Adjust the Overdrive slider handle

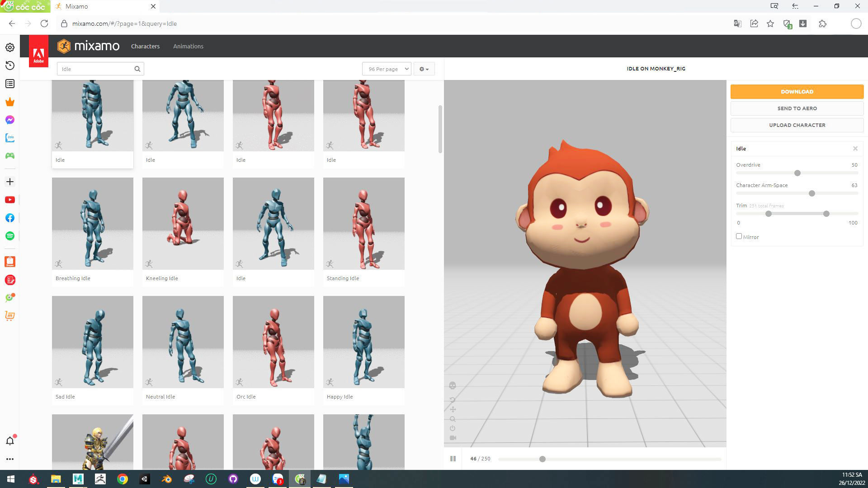coord(797,173)
